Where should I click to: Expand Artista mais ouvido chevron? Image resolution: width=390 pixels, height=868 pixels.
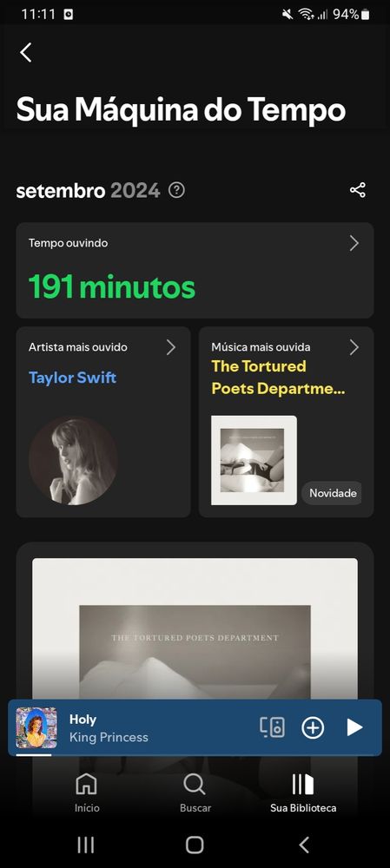170,347
